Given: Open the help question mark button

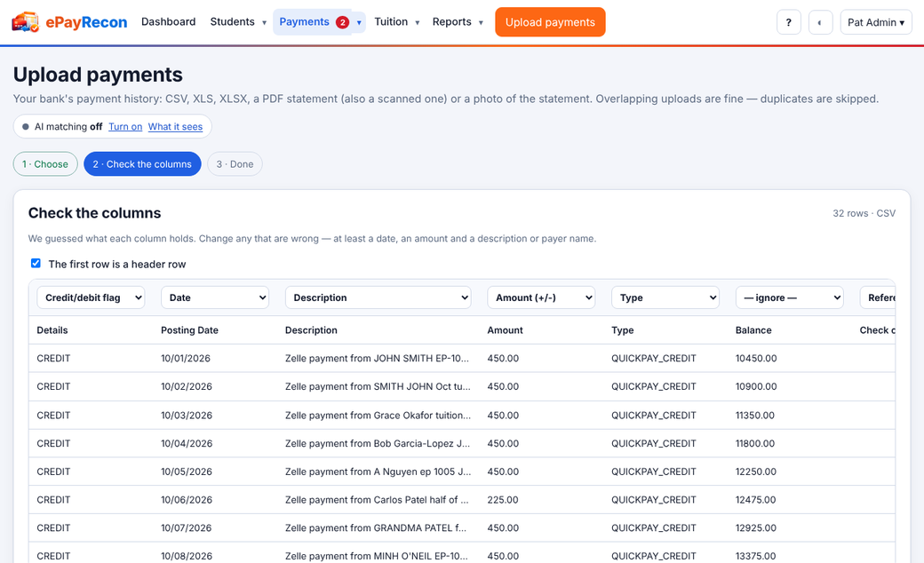Looking at the screenshot, I should click(788, 22).
